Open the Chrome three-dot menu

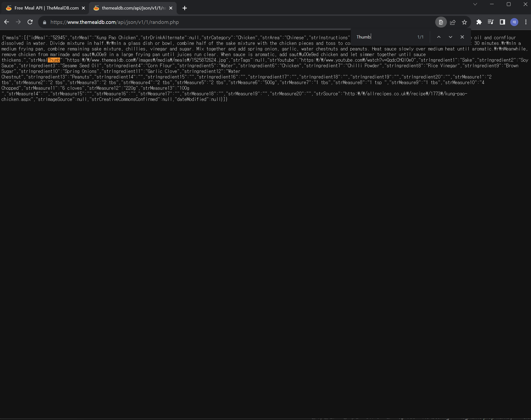(526, 22)
